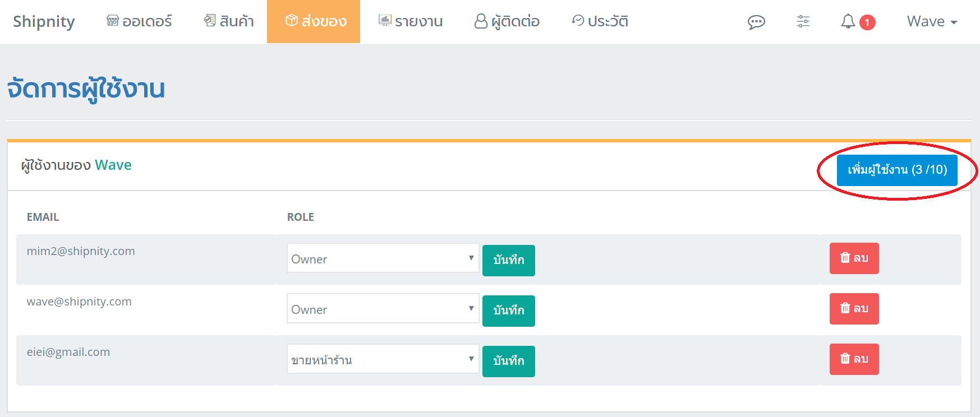The width and height of the screenshot is (980, 417).
Task: Open the ประวัติ history menu
Action: [600, 21]
